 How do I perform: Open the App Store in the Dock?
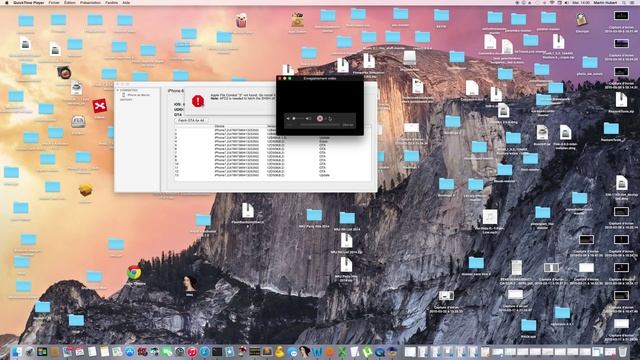pyautogui.click(x=130, y=352)
